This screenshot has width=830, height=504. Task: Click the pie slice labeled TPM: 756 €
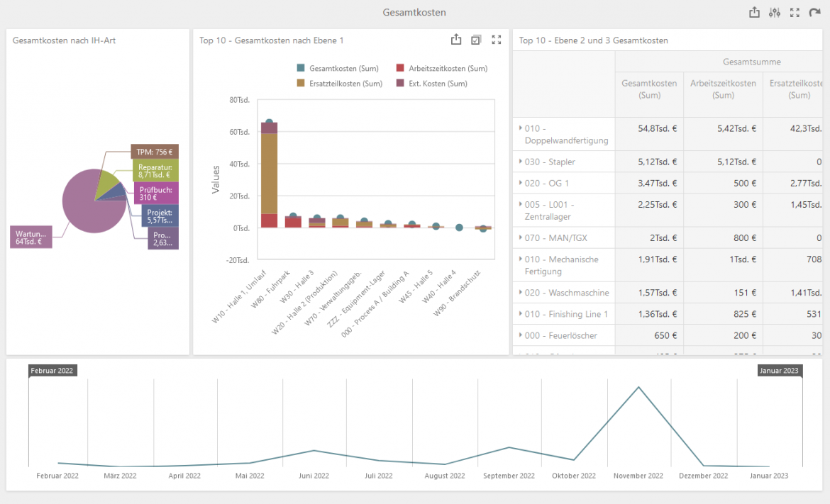pos(155,152)
